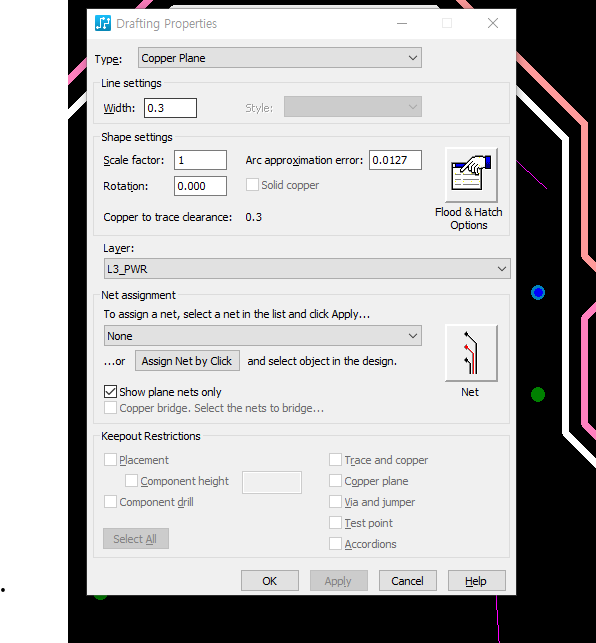This screenshot has height=643, width=596.
Task: Toggle Show plane nets only checkbox
Action: pyautogui.click(x=110, y=392)
